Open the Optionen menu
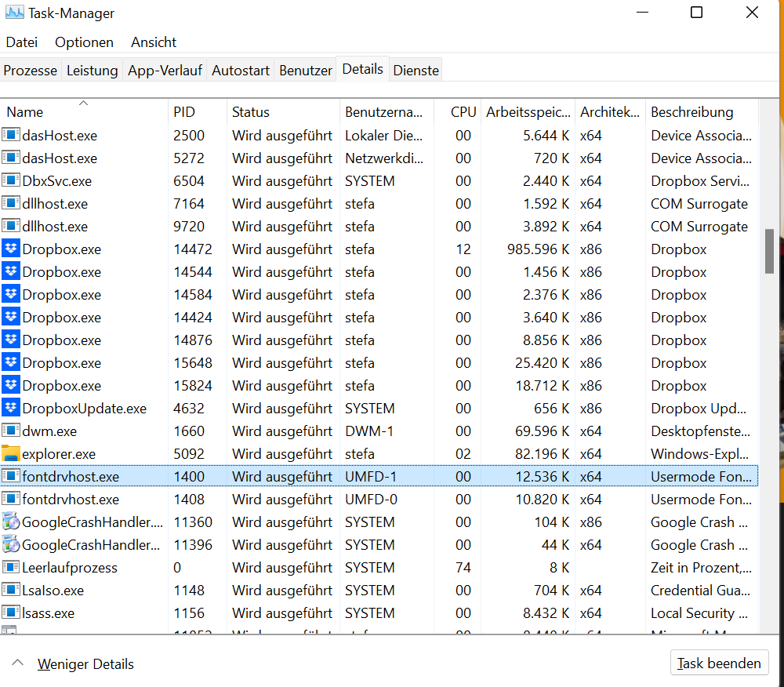This screenshot has width=784, height=687. (x=84, y=42)
